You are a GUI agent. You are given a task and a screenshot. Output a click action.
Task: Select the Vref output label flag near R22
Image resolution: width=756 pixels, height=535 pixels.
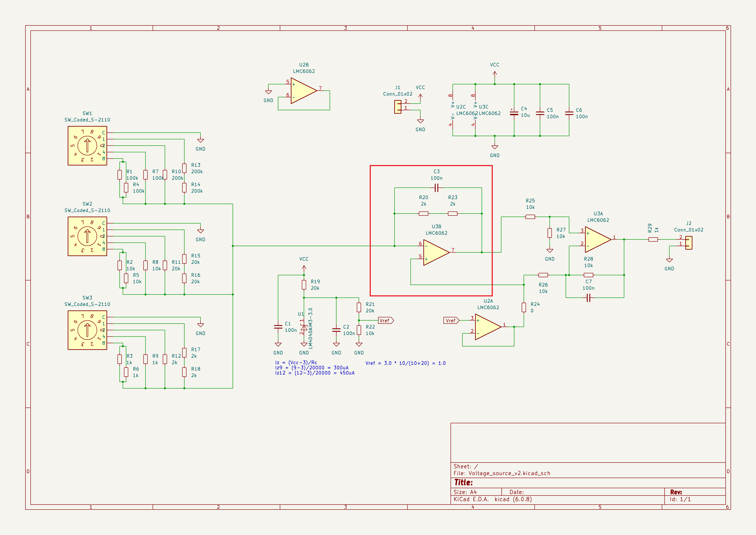point(386,321)
